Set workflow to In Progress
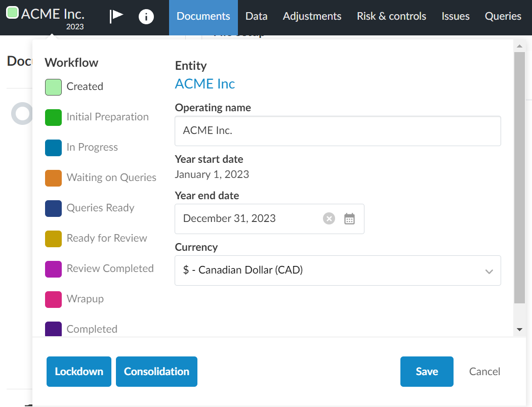The width and height of the screenshot is (532, 407). pyautogui.click(x=54, y=148)
